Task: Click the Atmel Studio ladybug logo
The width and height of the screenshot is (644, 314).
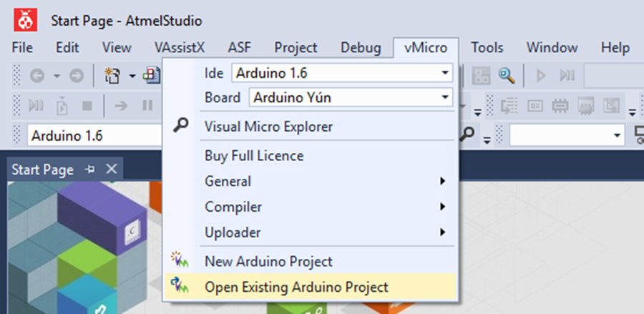Action: coord(26,20)
